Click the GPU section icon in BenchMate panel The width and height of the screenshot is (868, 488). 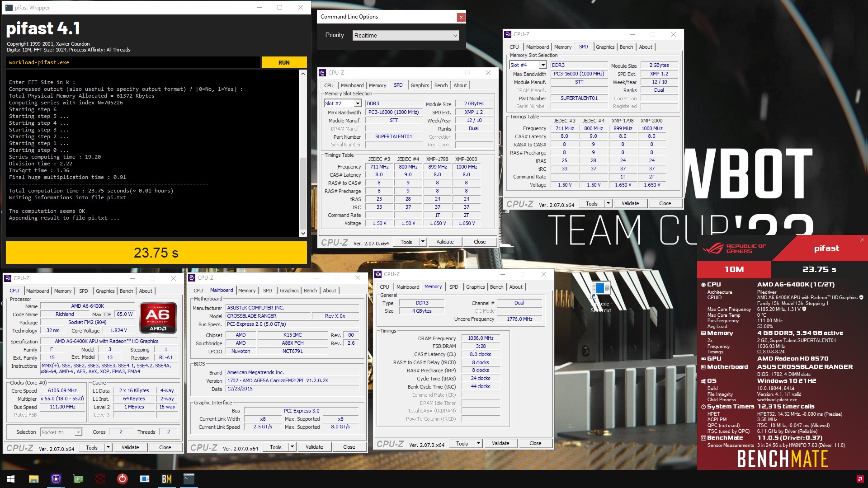pos(703,359)
